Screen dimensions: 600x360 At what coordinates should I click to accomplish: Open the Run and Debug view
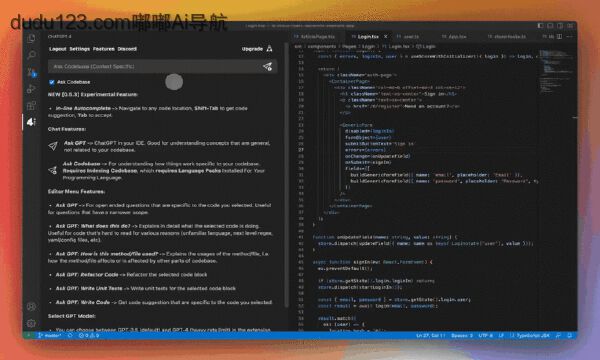click(x=31, y=89)
